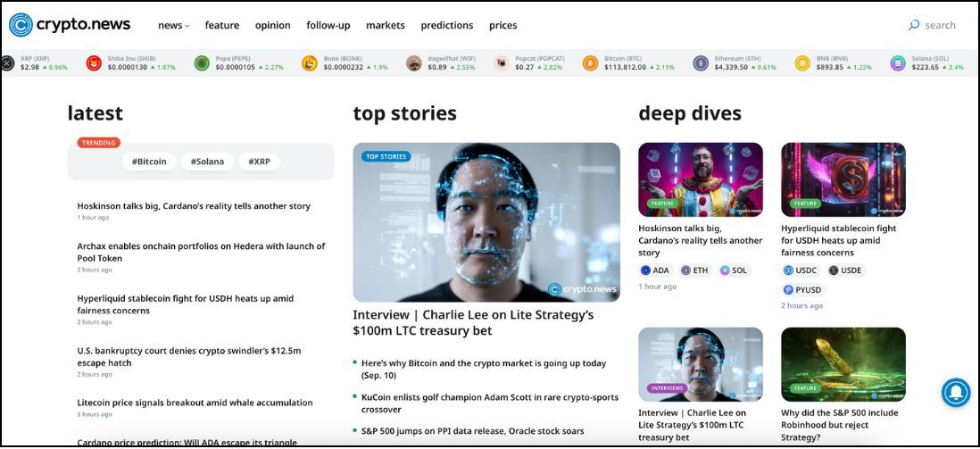Click the TOP STORIES badge on image
The image size is (980, 449).
tap(386, 156)
